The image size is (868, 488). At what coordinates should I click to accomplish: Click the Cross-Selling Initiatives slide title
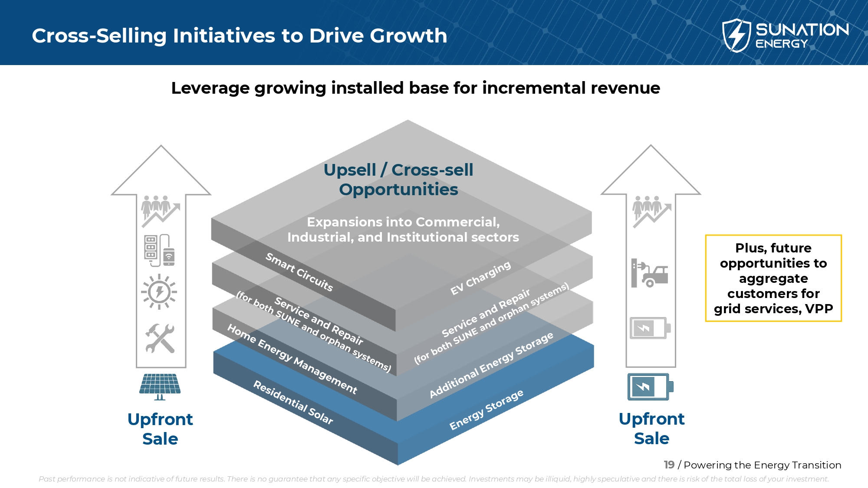239,36
